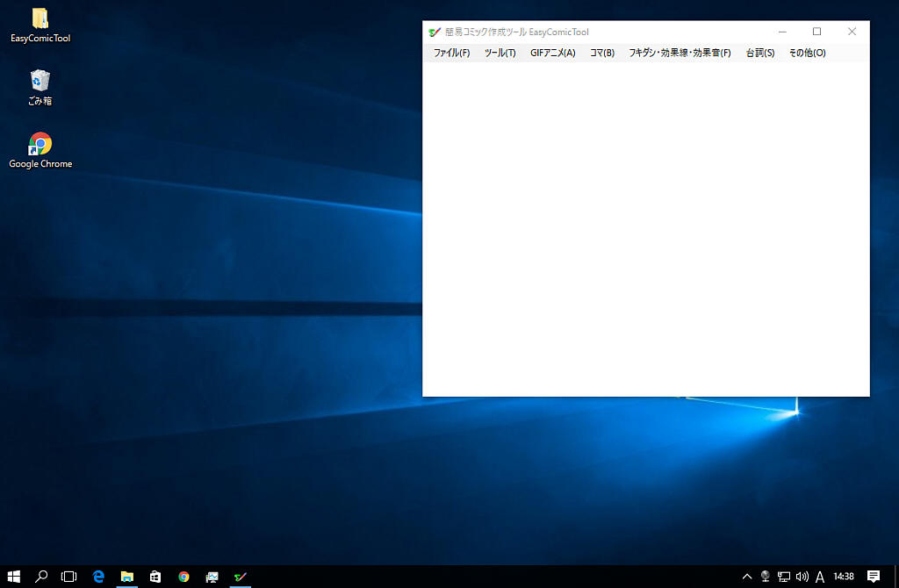Select the EasyComicTool folder on desktop
The width and height of the screenshot is (899, 588).
pos(40,25)
